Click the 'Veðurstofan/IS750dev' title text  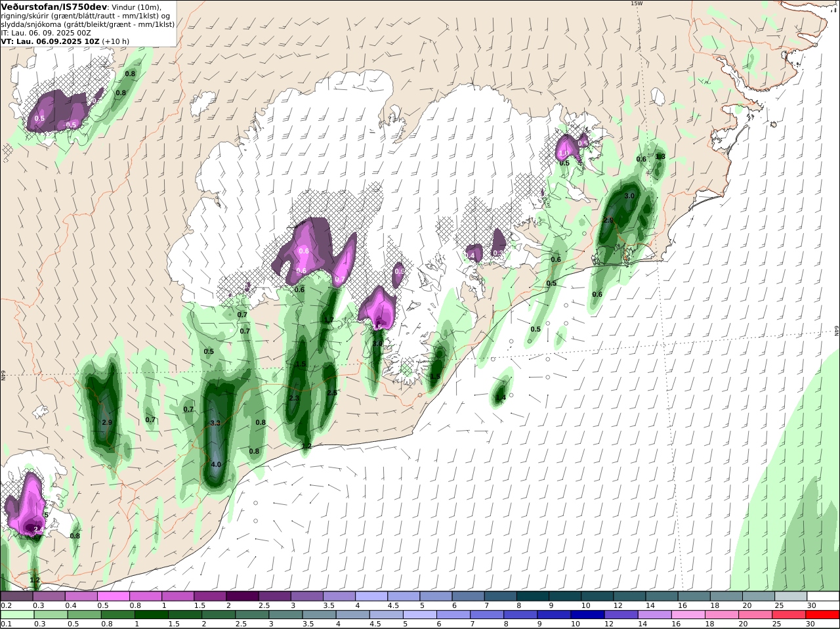point(54,7)
